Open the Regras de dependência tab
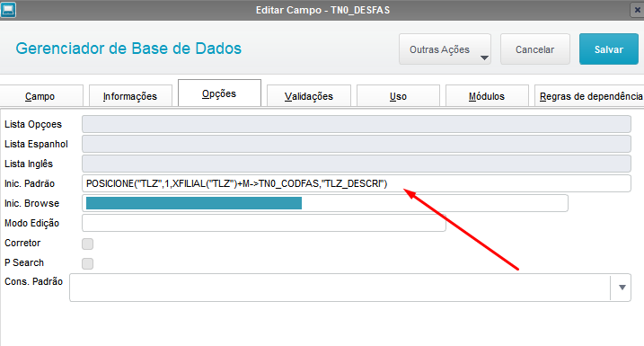Viewport: 644px width, 346px height. pos(590,96)
